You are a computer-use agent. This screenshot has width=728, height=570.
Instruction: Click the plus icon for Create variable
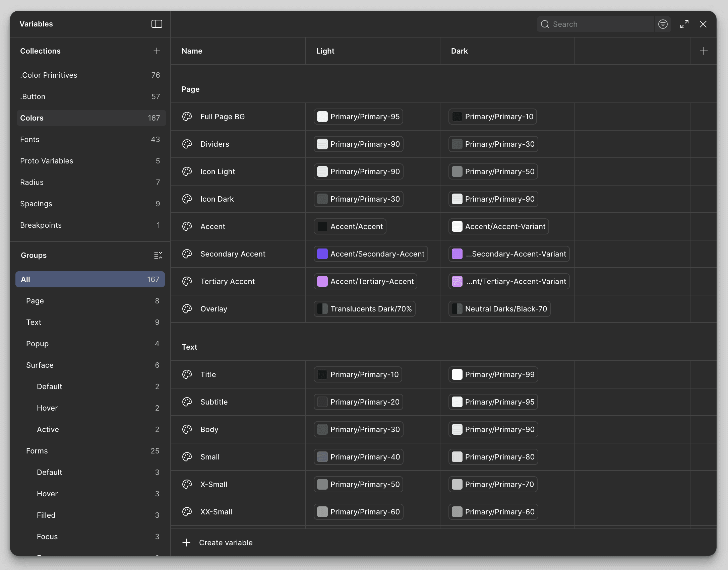[186, 543]
